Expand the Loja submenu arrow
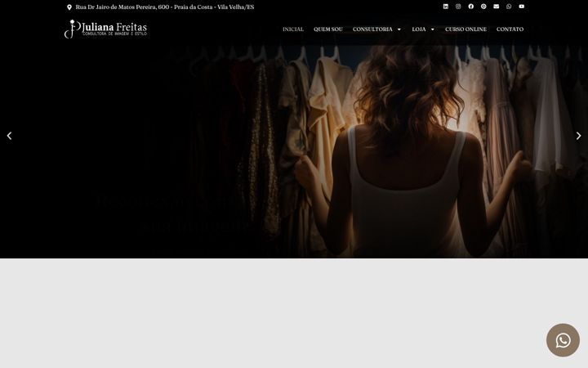This screenshot has width=588, height=368. click(x=432, y=29)
